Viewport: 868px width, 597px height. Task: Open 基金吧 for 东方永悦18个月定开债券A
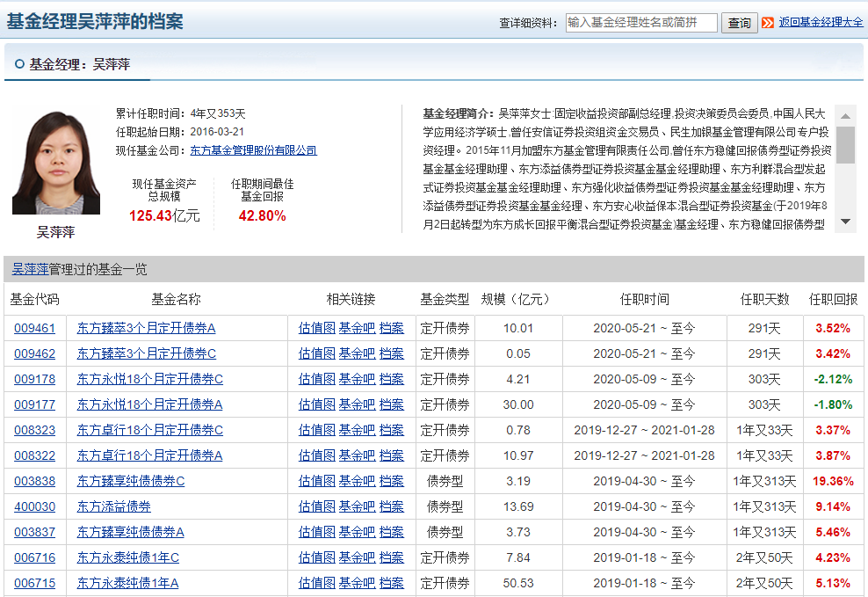pos(357,404)
